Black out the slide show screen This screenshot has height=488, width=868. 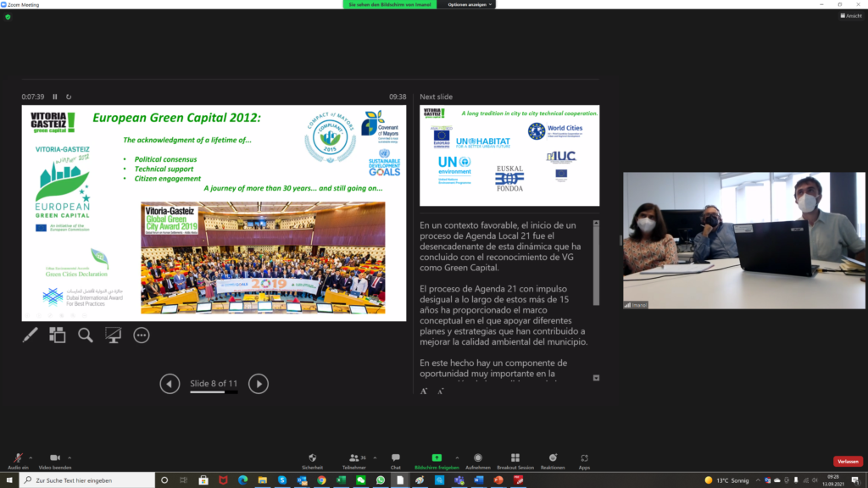pyautogui.click(x=113, y=335)
